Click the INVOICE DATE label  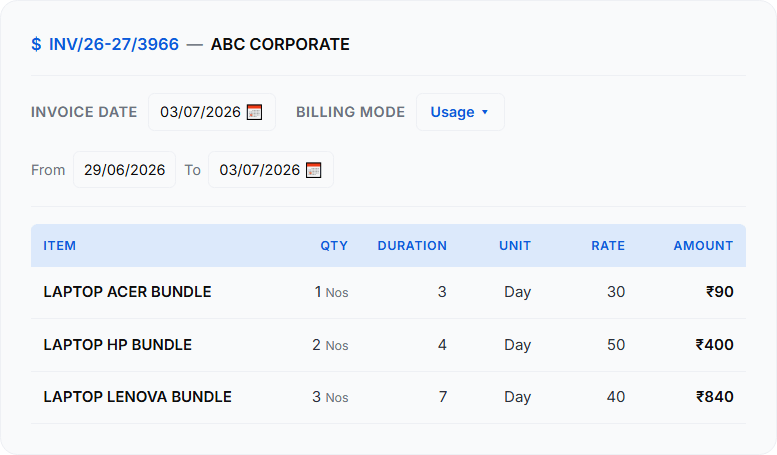tap(84, 112)
